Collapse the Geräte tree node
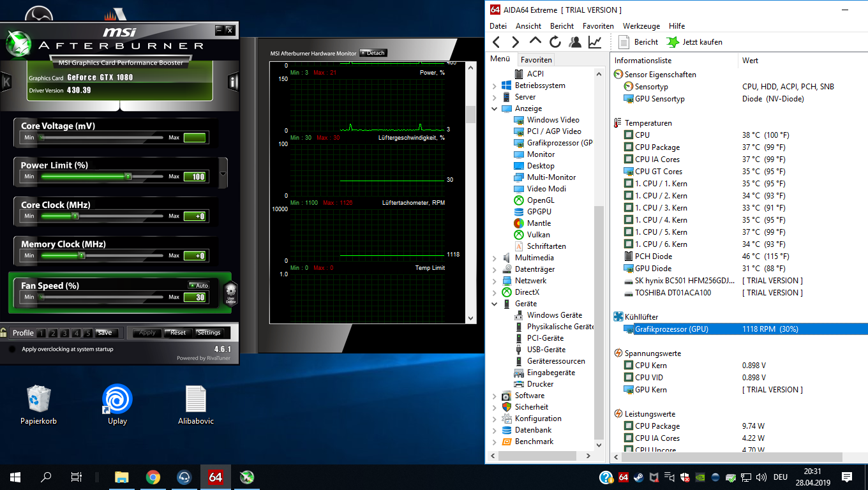The image size is (868, 490). [x=494, y=304]
